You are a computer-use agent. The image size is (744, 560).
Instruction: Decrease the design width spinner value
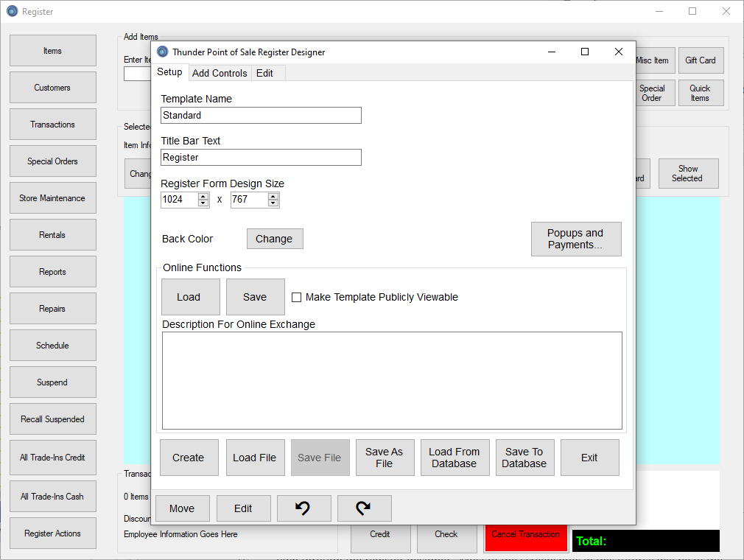tap(203, 203)
